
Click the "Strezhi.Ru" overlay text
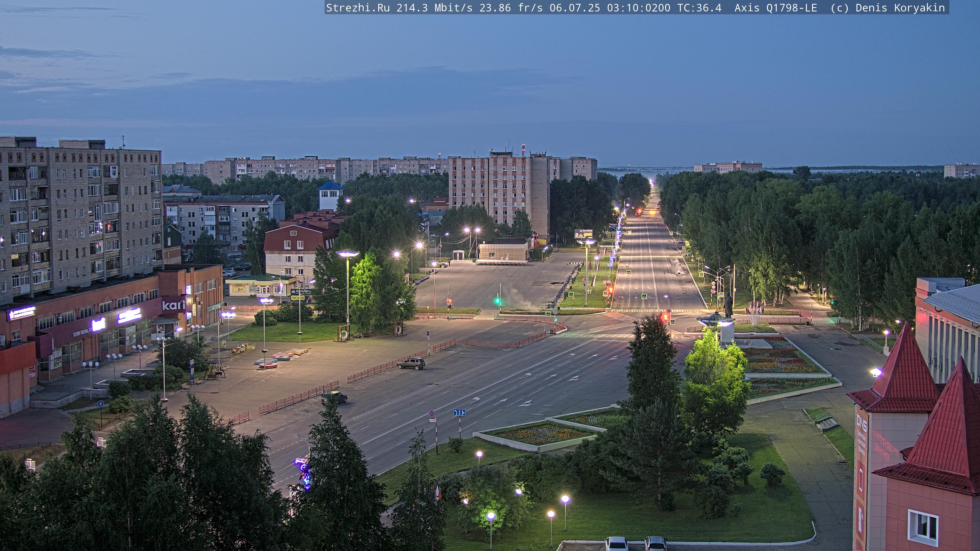coord(358,8)
